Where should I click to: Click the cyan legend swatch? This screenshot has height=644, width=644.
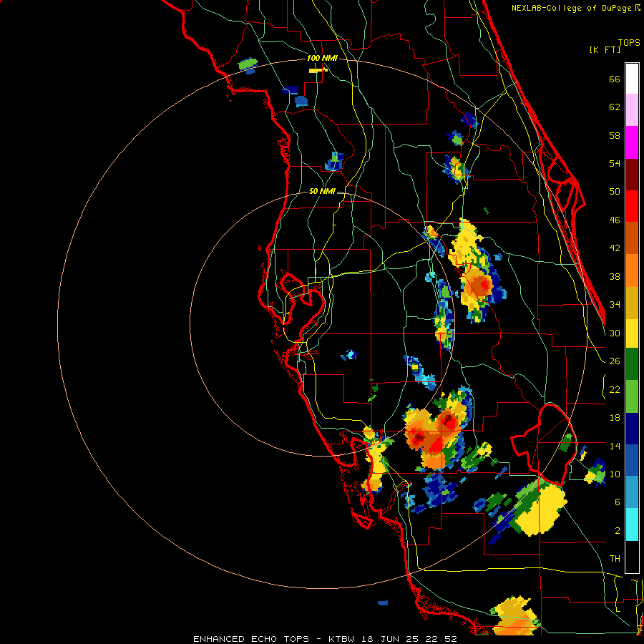click(x=632, y=525)
